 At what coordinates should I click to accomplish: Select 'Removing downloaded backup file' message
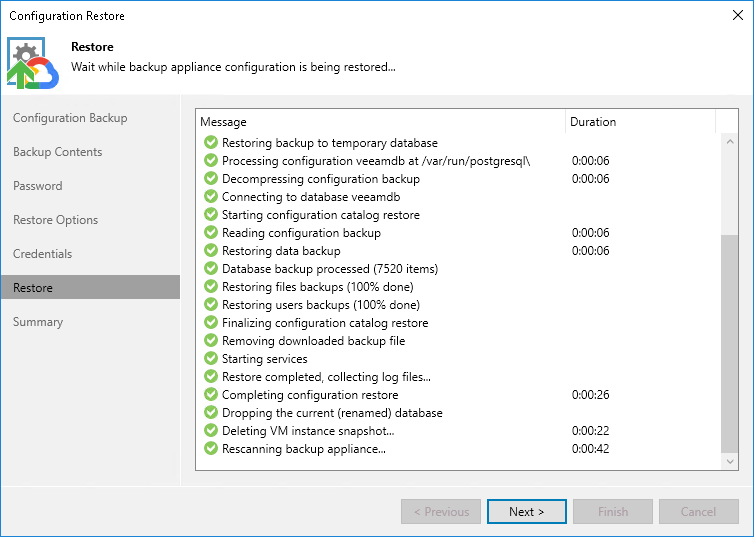point(314,340)
